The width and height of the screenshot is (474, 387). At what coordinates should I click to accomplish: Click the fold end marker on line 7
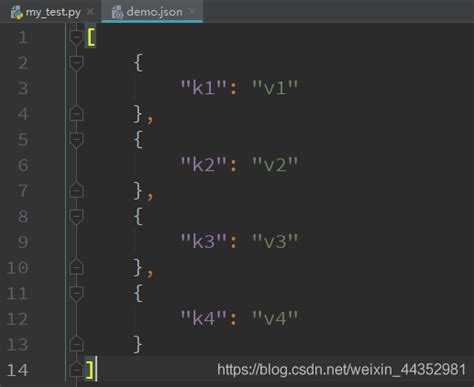click(x=76, y=191)
